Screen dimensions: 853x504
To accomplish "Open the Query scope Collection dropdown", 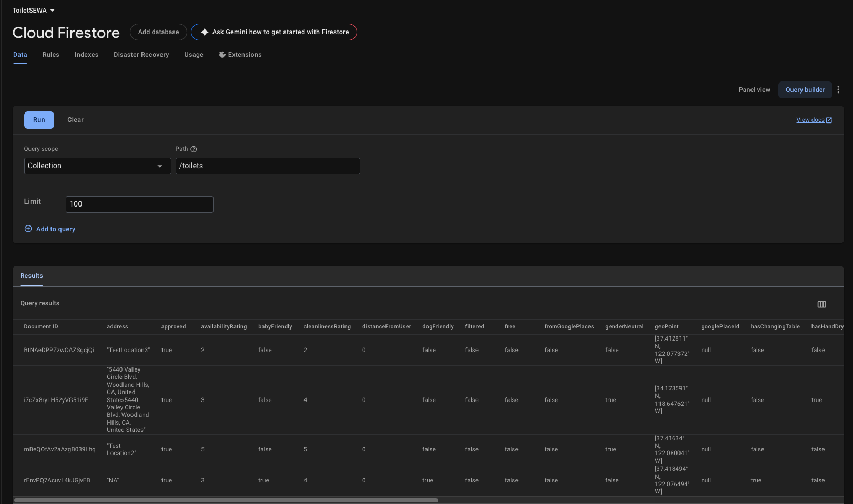I will [97, 166].
